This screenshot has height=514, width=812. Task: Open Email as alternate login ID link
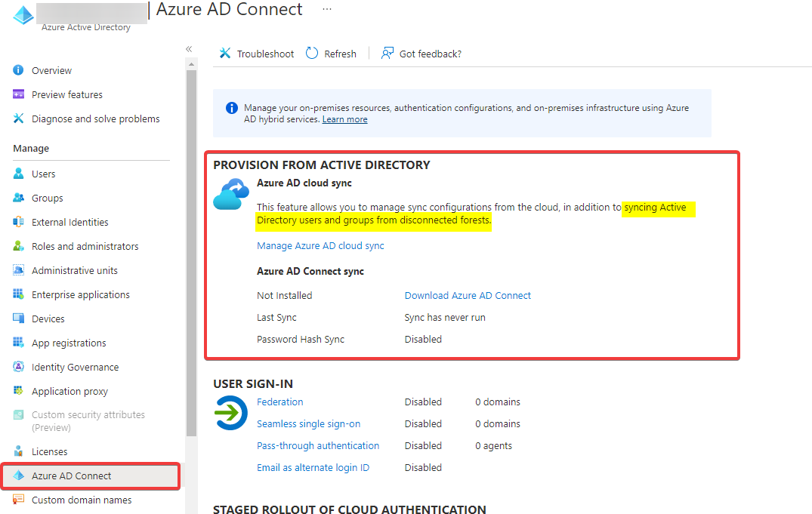tap(313, 467)
